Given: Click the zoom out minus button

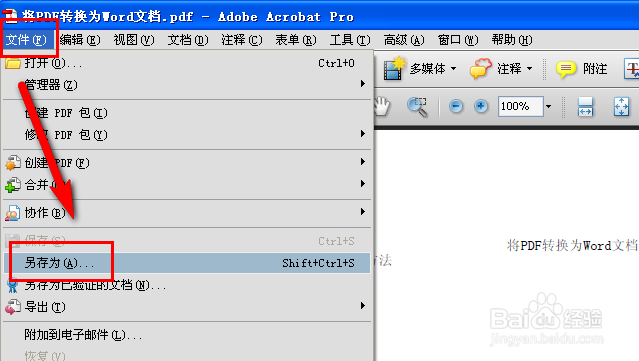Looking at the screenshot, I should point(456,107).
